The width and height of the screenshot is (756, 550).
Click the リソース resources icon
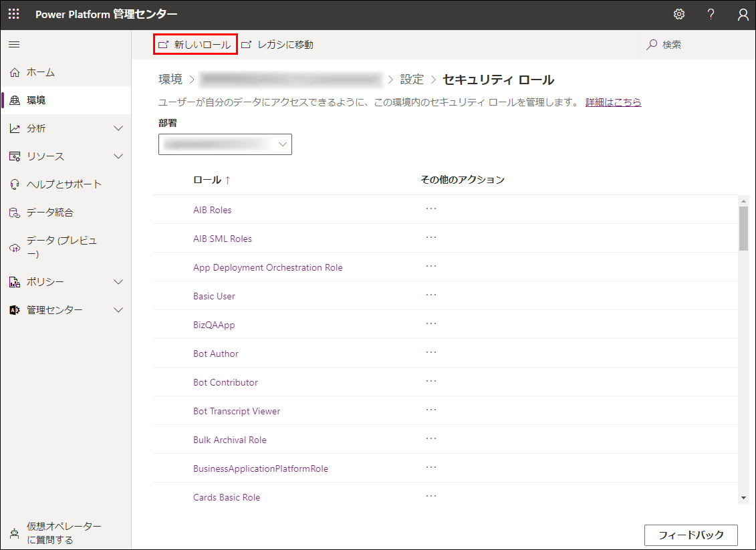(15, 156)
